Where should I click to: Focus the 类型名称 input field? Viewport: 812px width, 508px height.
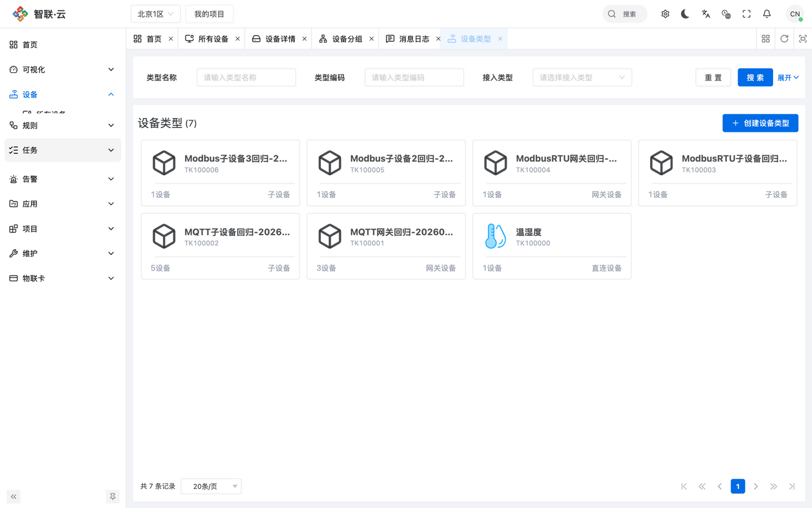[246, 77]
